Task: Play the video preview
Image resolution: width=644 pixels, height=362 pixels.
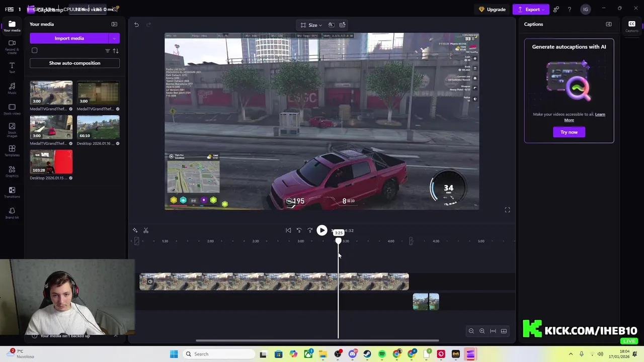Action: tap(322, 230)
